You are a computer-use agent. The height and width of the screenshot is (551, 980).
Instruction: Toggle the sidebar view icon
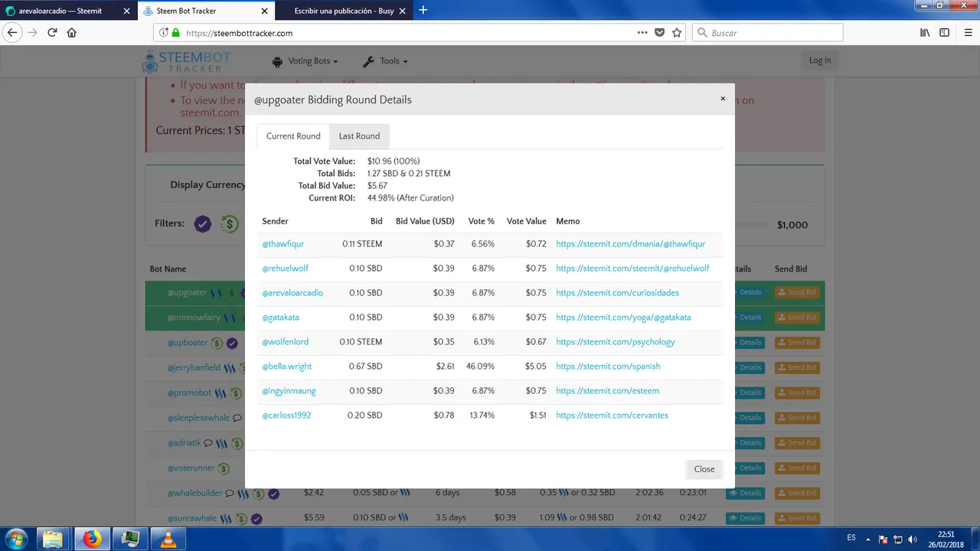click(945, 33)
